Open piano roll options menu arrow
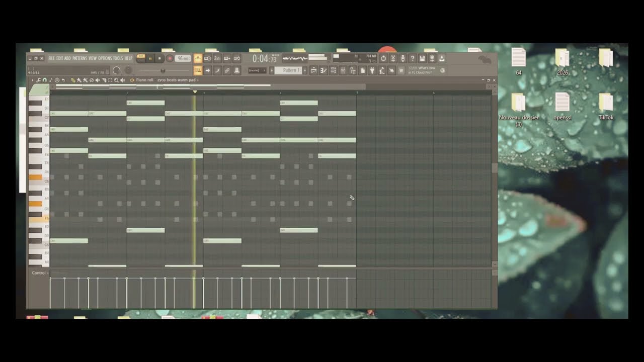This screenshot has height=362, width=644. coord(33,80)
